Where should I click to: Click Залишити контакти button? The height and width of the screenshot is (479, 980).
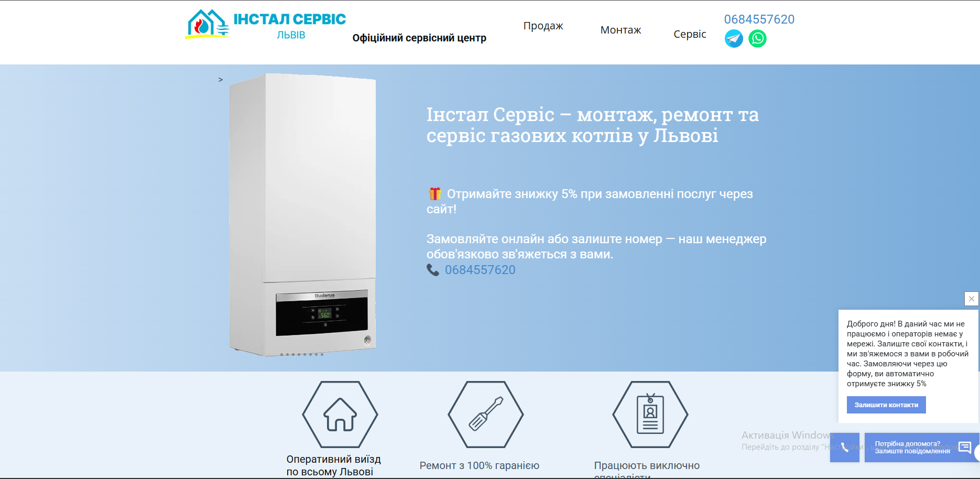(x=886, y=405)
